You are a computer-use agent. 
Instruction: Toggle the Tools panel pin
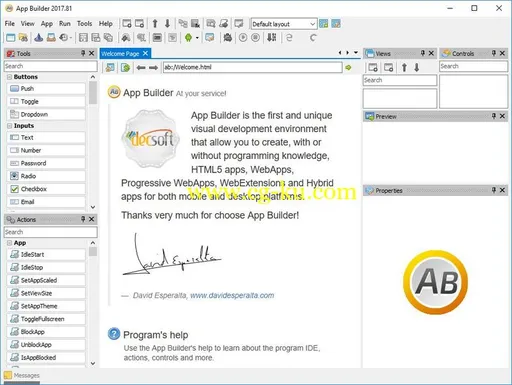[x=83, y=53]
